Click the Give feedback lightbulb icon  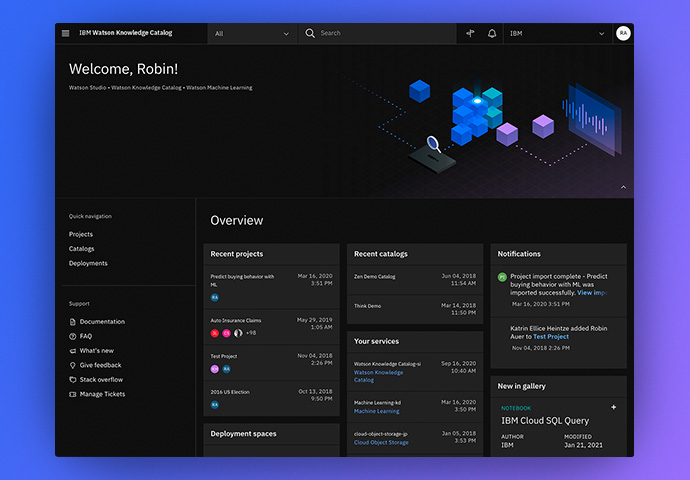tap(73, 365)
